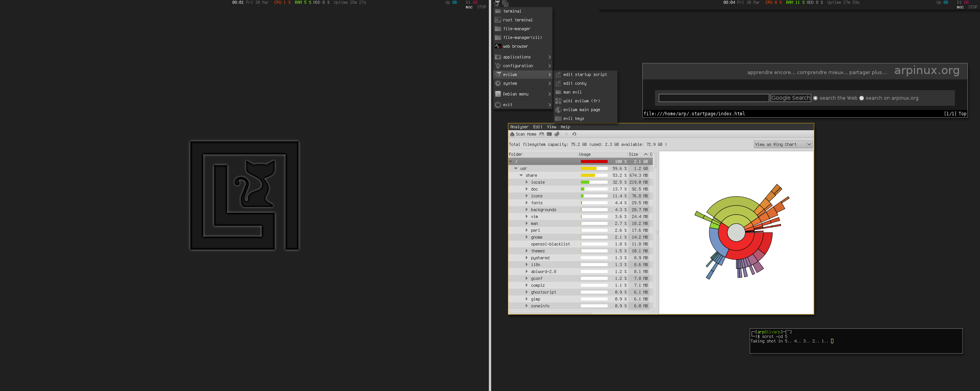
Task: Click the configuration tools icon in the menu
Action: point(498,66)
